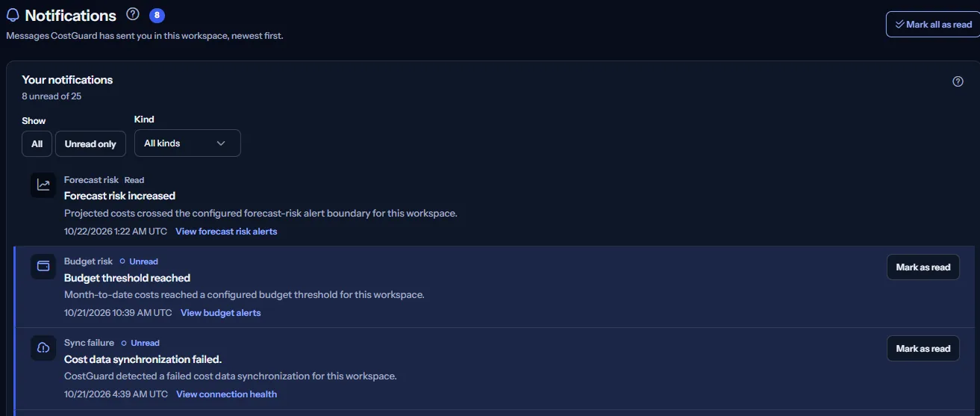Mark all notifications as read
980x416 pixels.
pyautogui.click(x=933, y=25)
